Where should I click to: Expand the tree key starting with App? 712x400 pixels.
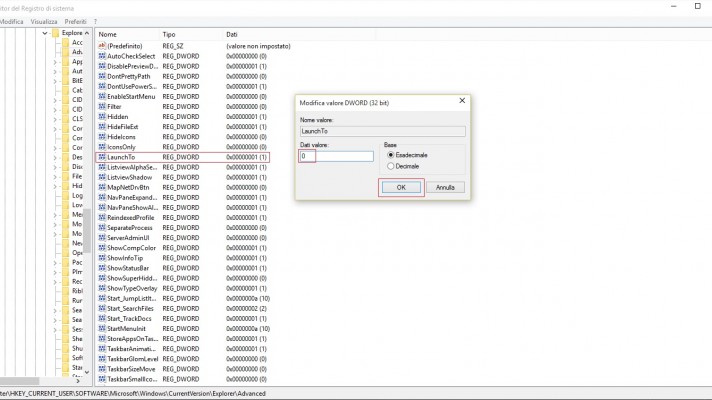(55, 62)
